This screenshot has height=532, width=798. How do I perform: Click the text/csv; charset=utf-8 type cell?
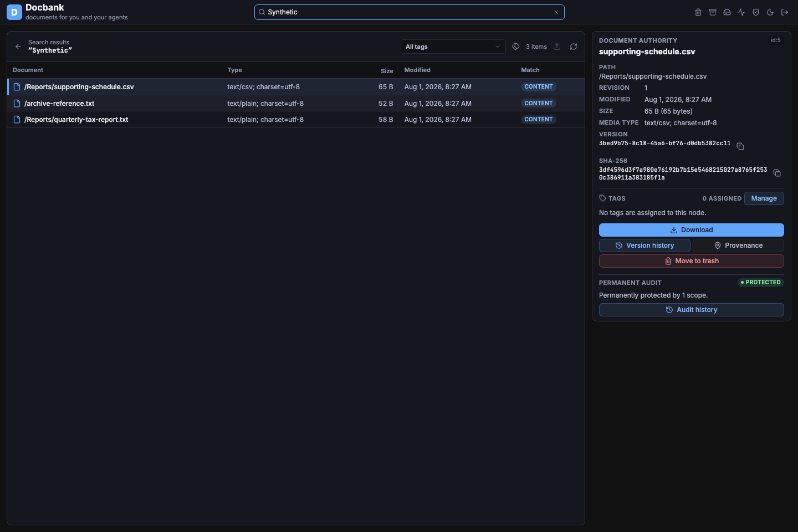(263, 87)
